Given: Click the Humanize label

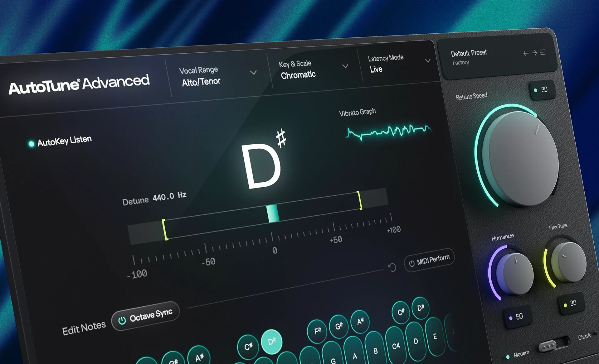Looking at the screenshot, I should click(x=503, y=237).
